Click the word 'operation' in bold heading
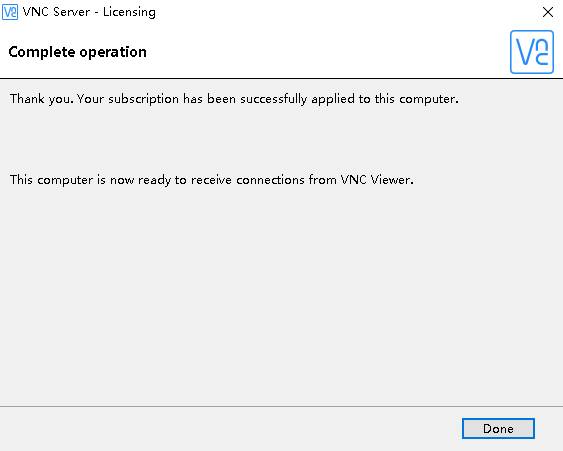Screen dimensions: 563x451 click(x=113, y=52)
